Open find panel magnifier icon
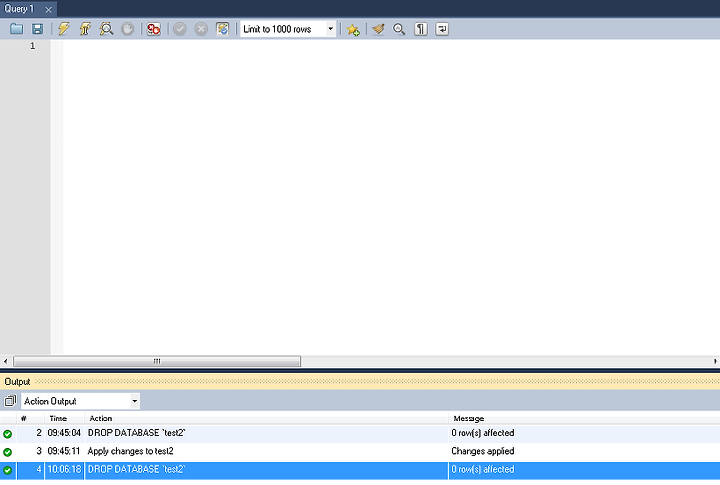This screenshot has height=485, width=720. [x=399, y=29]
